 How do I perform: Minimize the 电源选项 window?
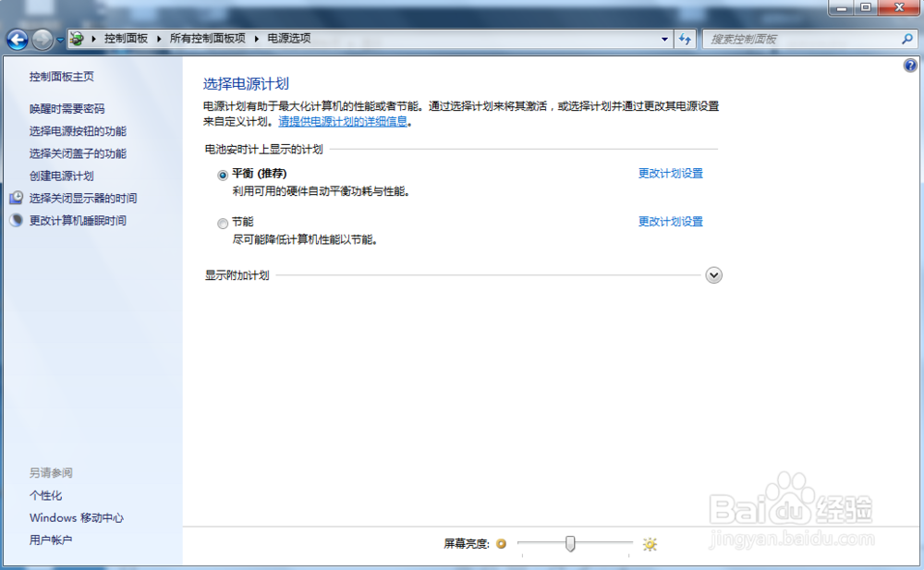coord(842,7)
